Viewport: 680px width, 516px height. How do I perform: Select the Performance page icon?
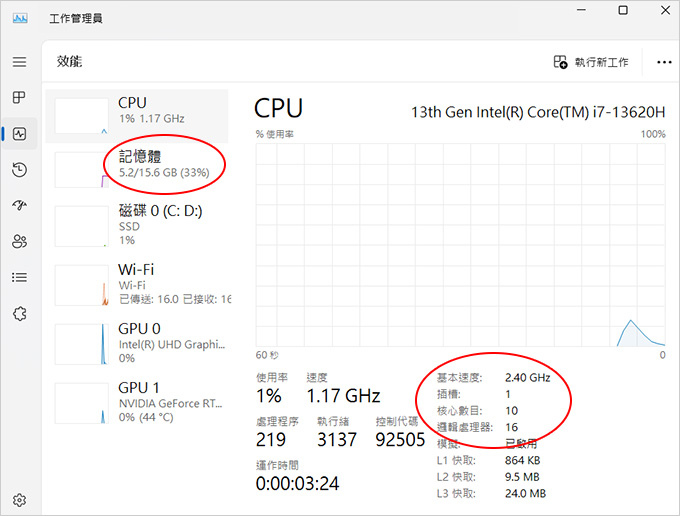[x=20, y=134]
